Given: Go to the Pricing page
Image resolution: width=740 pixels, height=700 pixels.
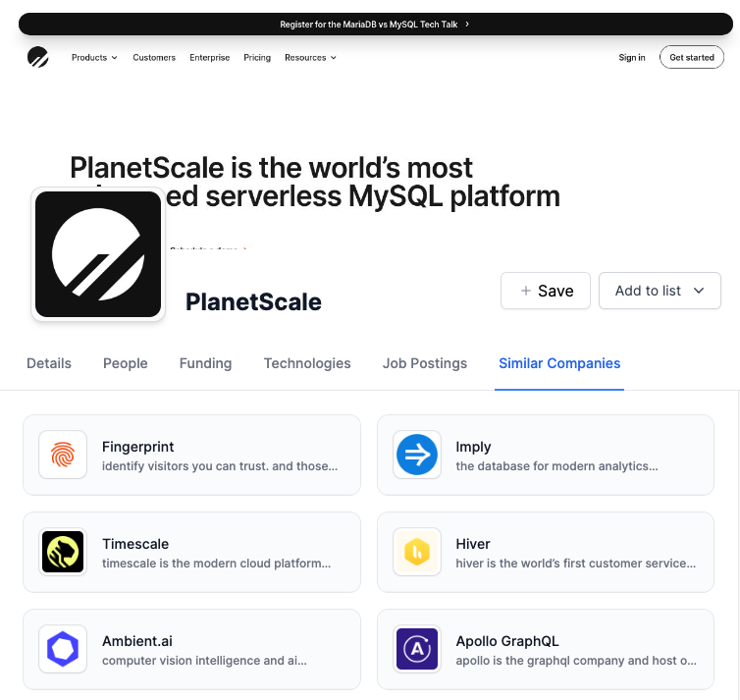Looking at the screenshot, I should 257,58.
